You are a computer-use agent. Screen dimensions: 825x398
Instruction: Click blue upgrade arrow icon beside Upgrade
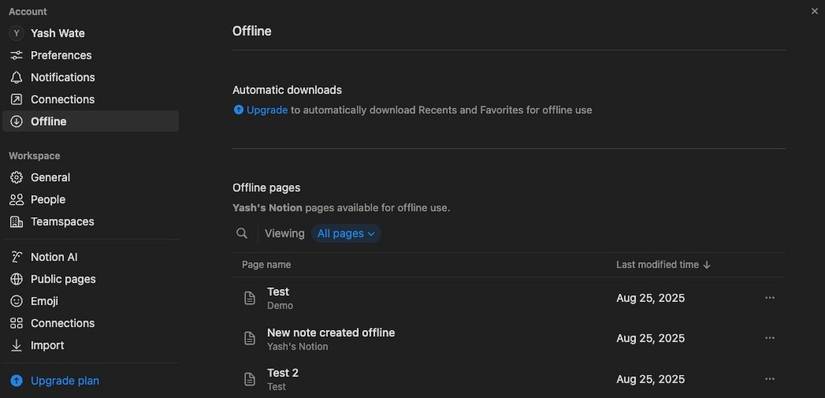pos(238,110)
